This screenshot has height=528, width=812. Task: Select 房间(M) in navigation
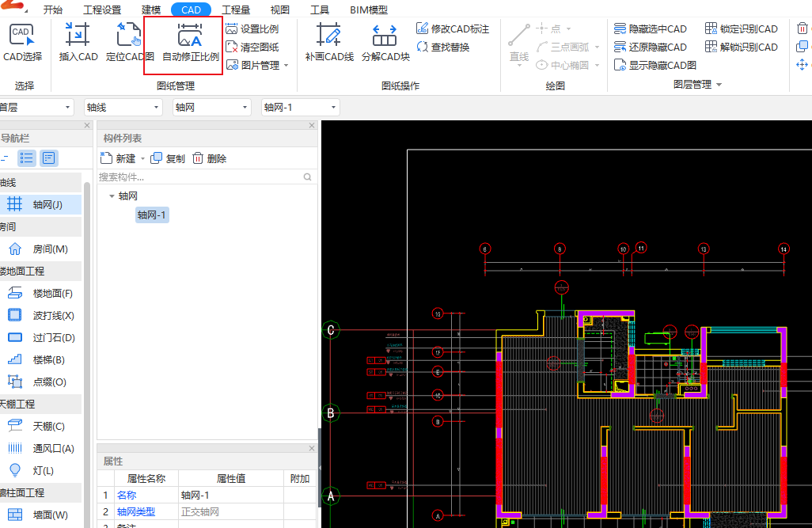pos(41,249)
